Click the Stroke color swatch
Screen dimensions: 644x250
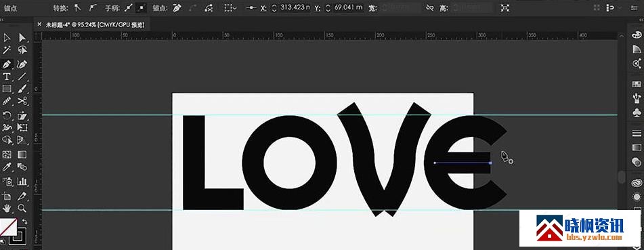pyautogui.click(x=18, y=237)
